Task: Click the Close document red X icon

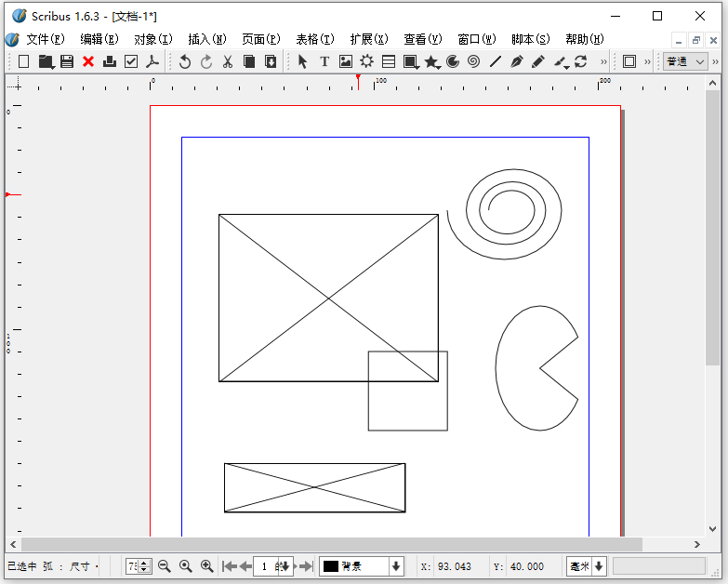Action: click(x=88, y=61)
